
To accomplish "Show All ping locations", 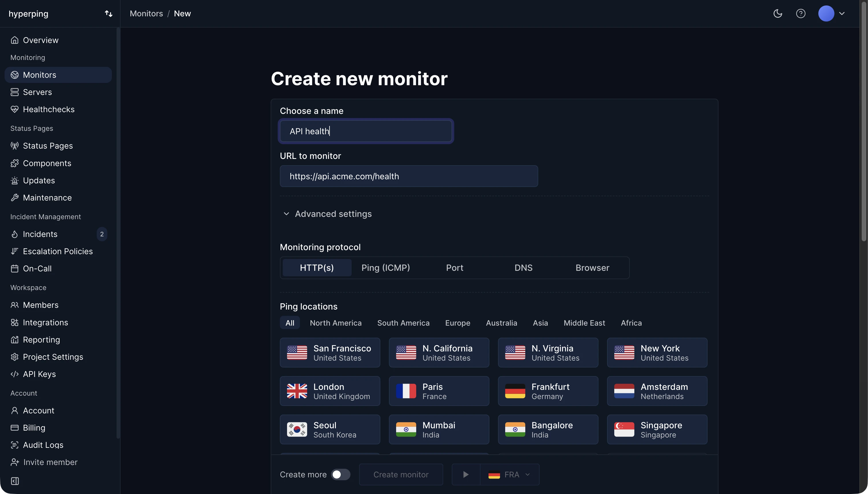I will click(x=290, y=323).
